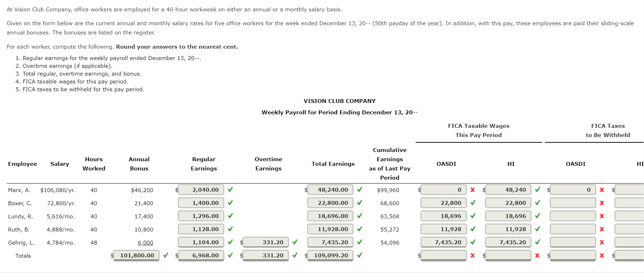Viewport: 644px width, 273px height.
Task: Click Lundy empty OASDI tax withheld field
Action: click(573, 216)
